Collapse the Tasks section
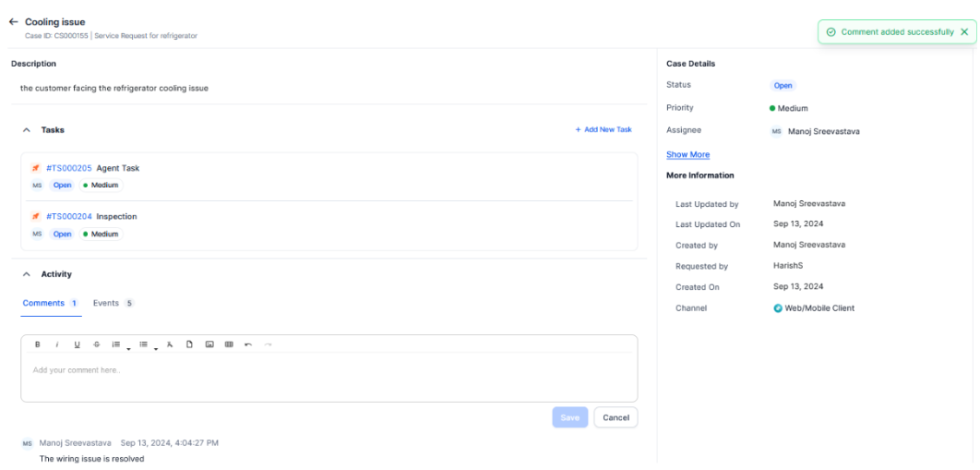The image size is (980, 470). click(x=27, y=130)
